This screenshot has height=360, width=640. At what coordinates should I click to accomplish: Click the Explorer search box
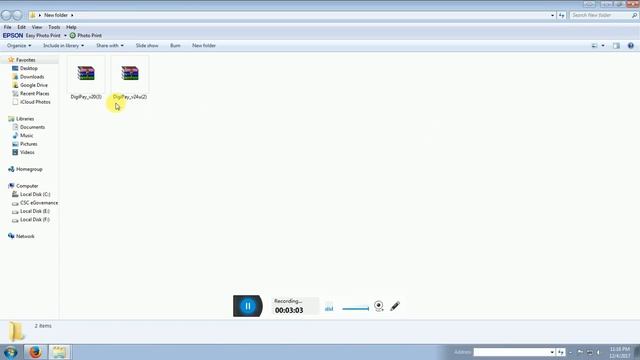tap(603, 15)
